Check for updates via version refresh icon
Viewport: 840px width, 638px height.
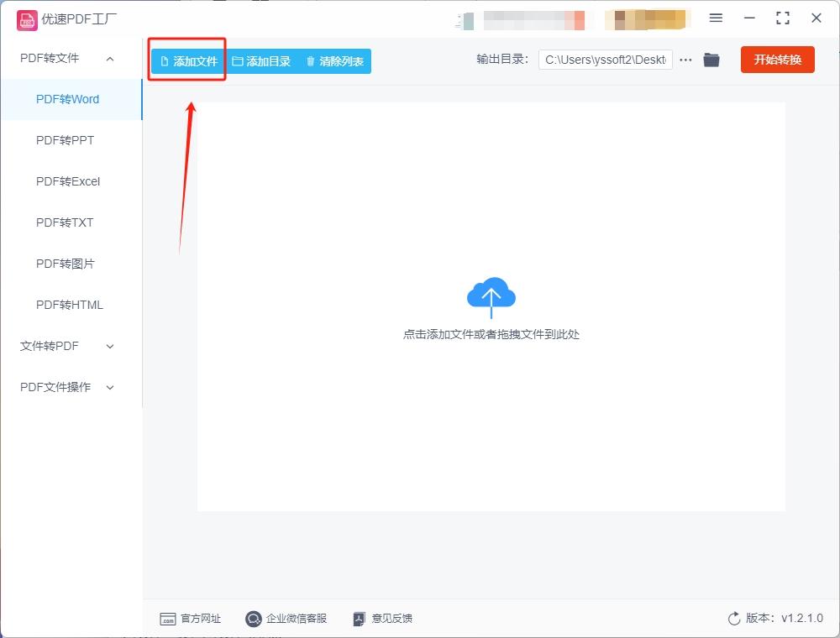click(x=734, y=619)
